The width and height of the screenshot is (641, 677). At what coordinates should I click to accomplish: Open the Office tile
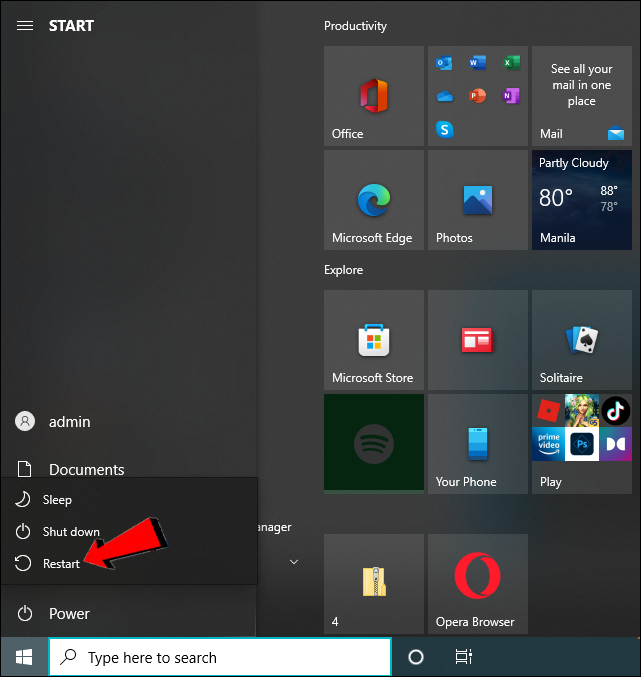click(374, 96)
